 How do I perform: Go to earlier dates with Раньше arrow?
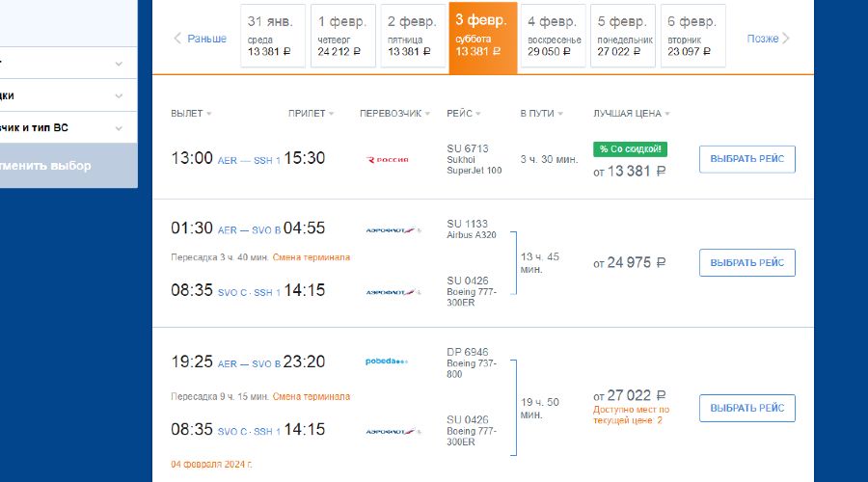(x=201, y=39)
